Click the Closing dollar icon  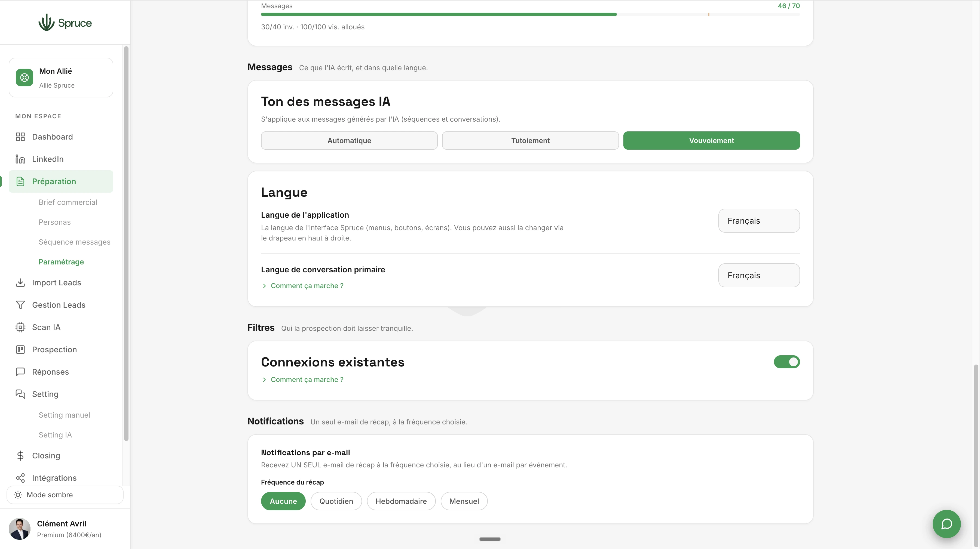20,455
